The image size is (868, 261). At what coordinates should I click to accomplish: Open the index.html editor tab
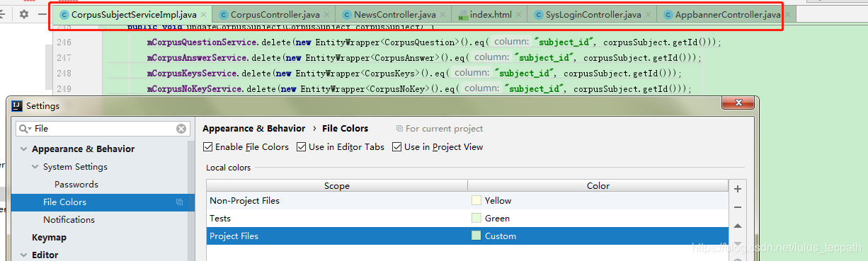(x=490, y=14)
